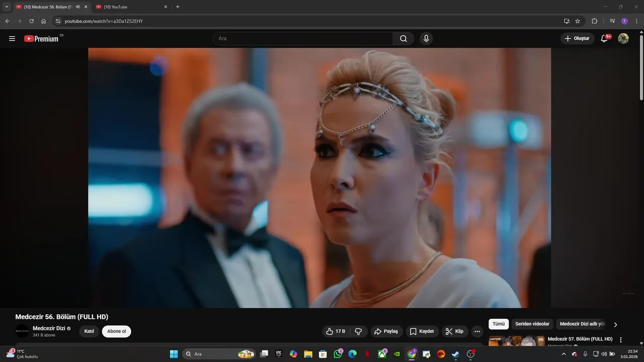
Task: Reload the page in the browser
Action: click(x=31, y=21)
